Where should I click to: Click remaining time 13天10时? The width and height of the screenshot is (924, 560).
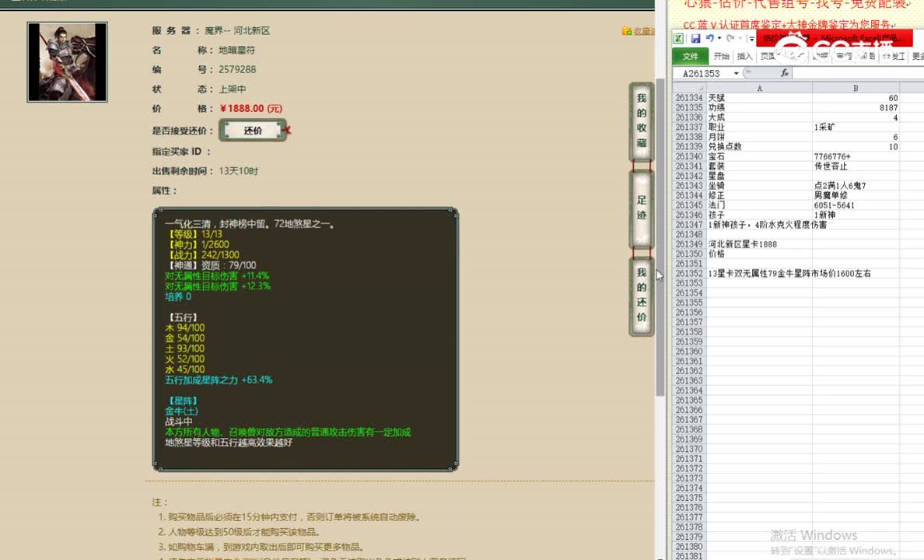(239, 171)
